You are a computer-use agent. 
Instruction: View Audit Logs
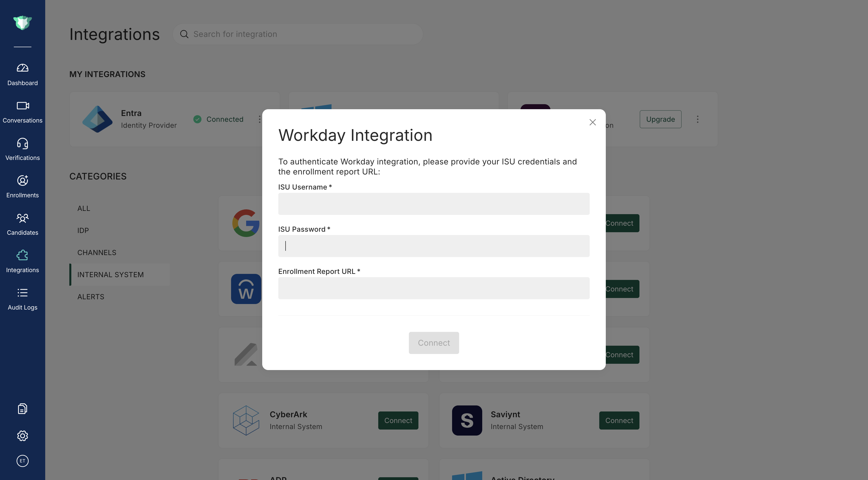point(23,299)
